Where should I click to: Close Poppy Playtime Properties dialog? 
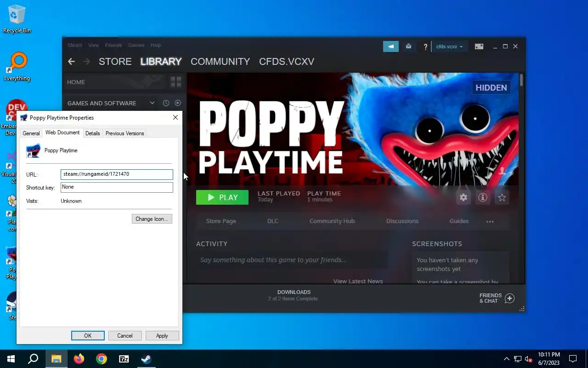[175, 118]
